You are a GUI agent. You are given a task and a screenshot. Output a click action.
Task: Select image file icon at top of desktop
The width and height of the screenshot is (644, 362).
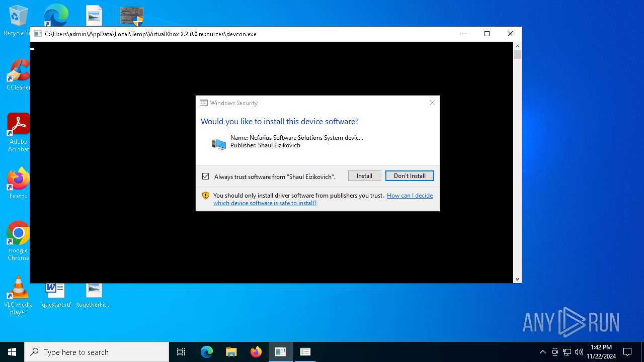point(94,16)
